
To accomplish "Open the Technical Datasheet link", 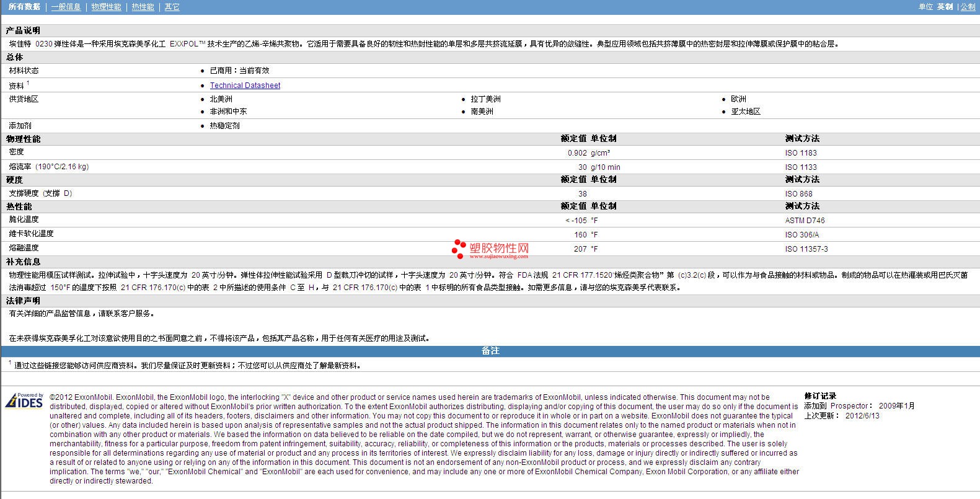I will (245, 86).
